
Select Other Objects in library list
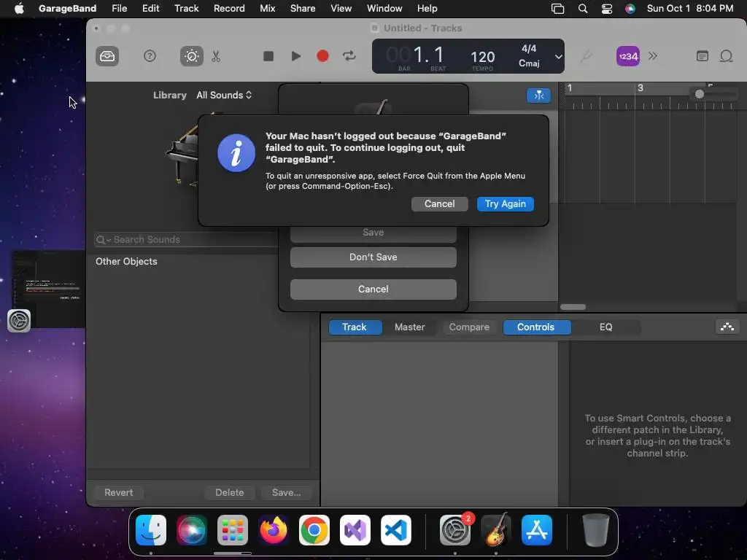coord(126,262)
